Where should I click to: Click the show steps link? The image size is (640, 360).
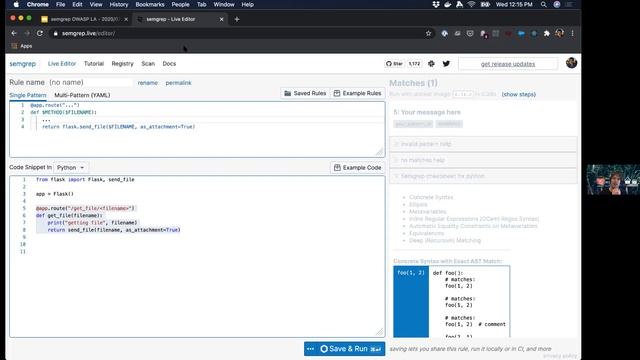(x=518, y=94)
